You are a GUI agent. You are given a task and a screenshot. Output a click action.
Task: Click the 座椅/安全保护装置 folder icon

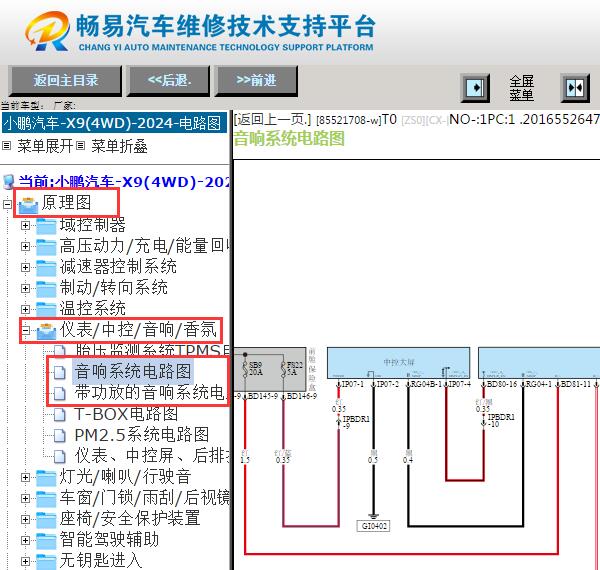[46, 520]
